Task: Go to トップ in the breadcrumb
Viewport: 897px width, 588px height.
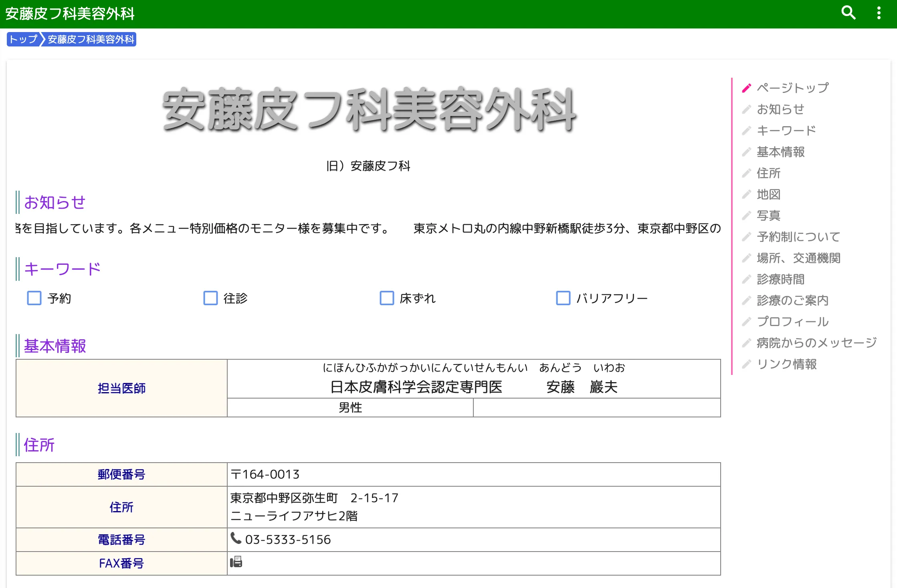Action: click(x=23, y=39)
